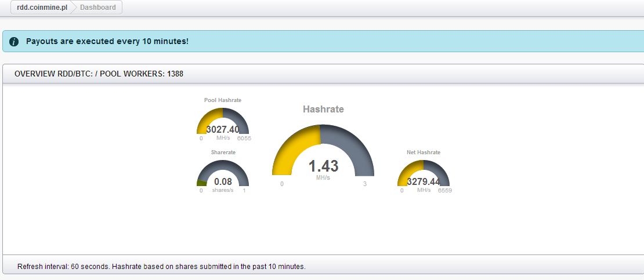The width and height of the screenshot is (644, 280).
Task: Click the 6559 net gauge maximum
Action: [445, 191]
